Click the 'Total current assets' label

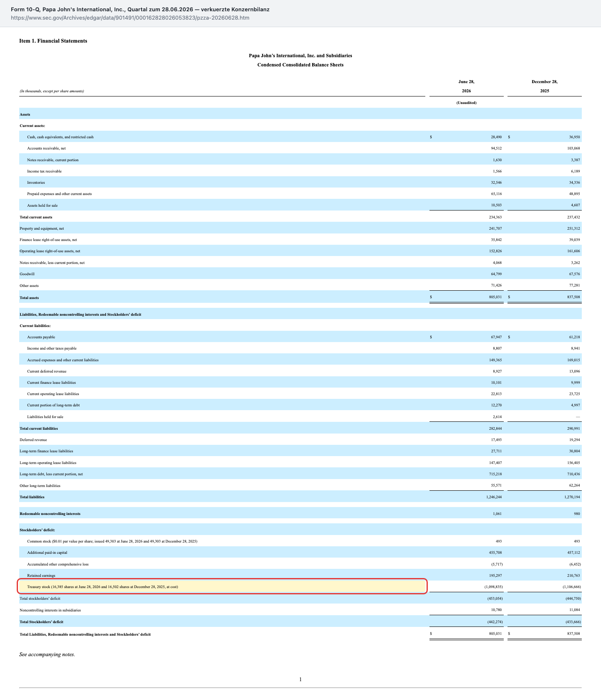[x=36, y=217]
